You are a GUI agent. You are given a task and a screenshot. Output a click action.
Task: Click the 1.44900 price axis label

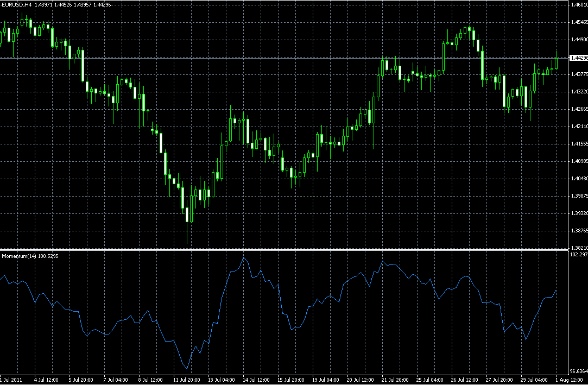point(579,39)
